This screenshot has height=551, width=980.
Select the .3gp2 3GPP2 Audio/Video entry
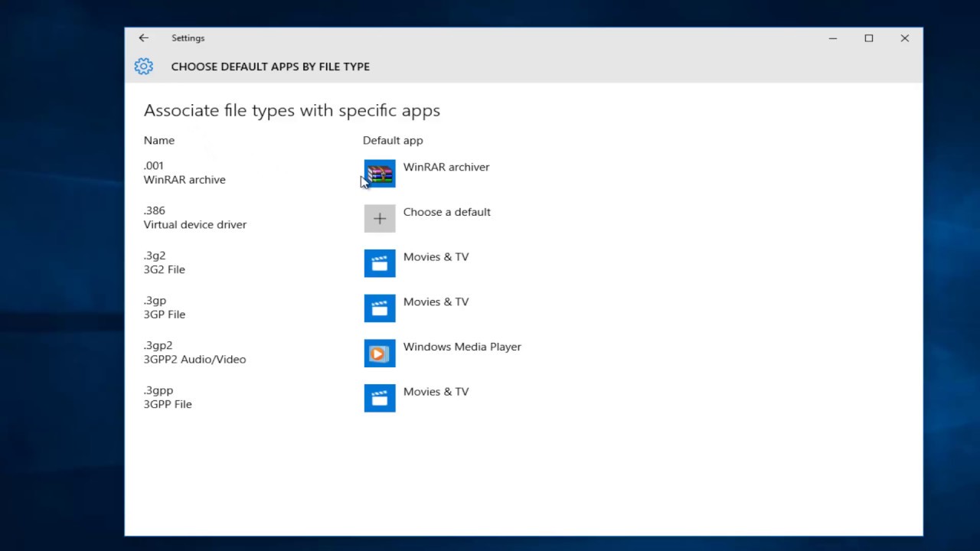(x=194, y=352)
